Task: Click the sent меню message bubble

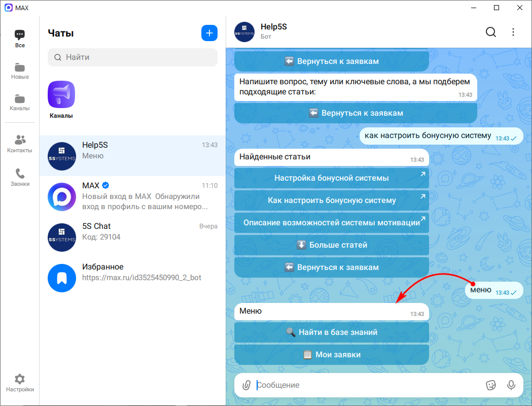Action: (493, 290)
